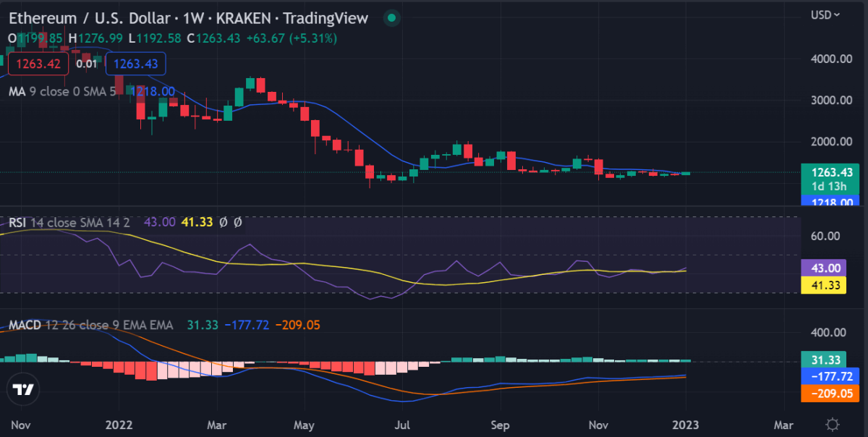
Task: Select the open value O1199.85
Action: point(36,38)
